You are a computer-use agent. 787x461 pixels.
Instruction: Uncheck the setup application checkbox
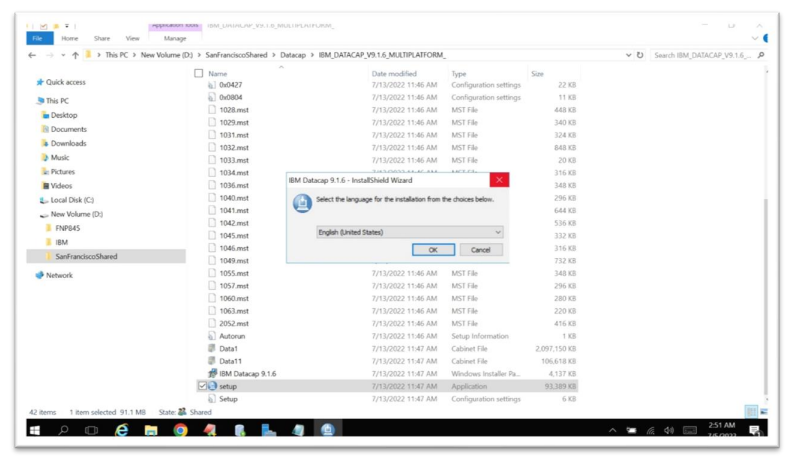[x=202, y=386]
